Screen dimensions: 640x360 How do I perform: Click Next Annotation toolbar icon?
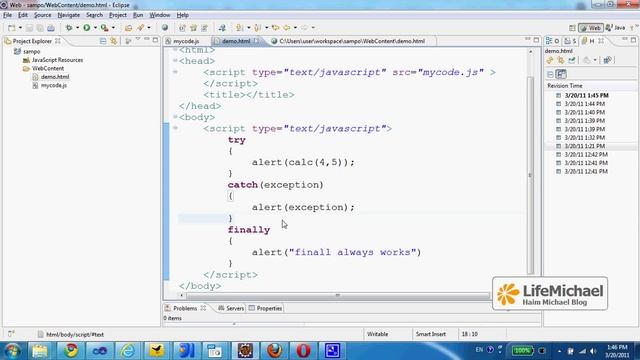[x=240, y=28]
